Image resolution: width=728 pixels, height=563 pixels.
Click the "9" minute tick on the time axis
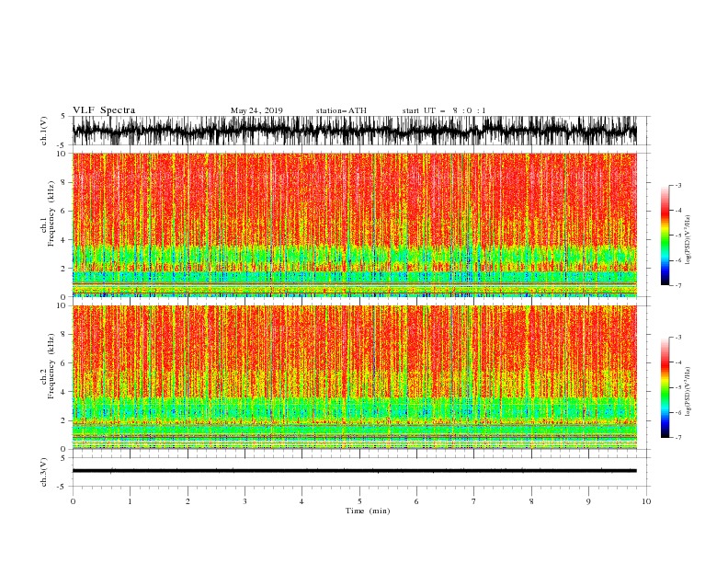click(588, 501)
